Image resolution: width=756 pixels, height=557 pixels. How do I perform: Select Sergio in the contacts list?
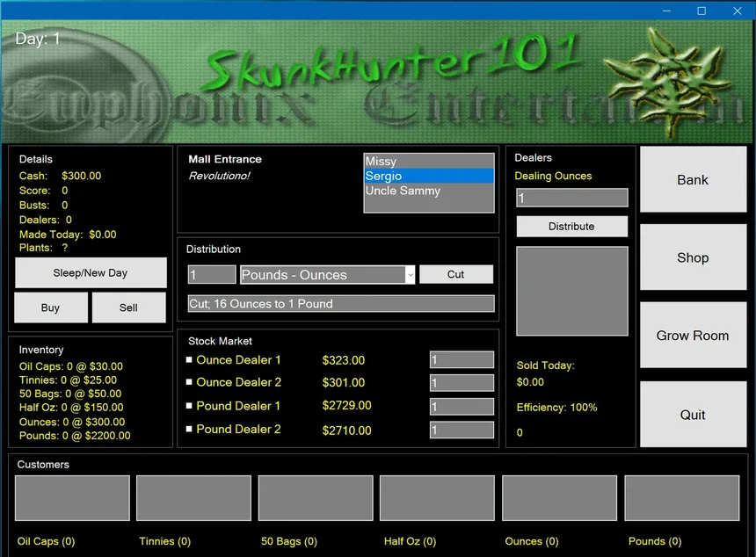pyautogui.click(x=429, y=176)
